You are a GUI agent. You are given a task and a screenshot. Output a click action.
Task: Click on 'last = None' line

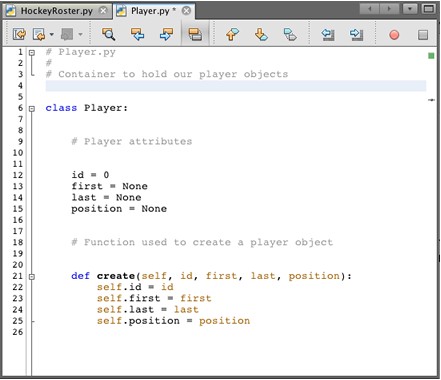pyautogui.click(x=106, y=197)
